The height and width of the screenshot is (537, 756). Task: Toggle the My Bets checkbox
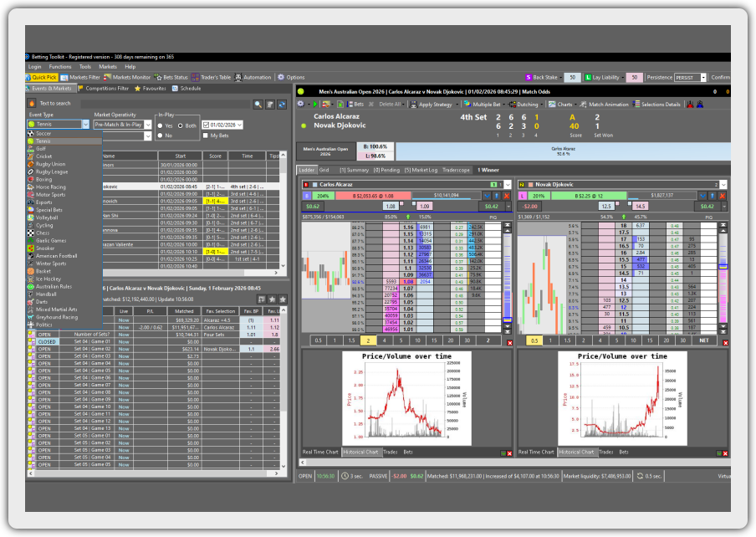[206, 136]
